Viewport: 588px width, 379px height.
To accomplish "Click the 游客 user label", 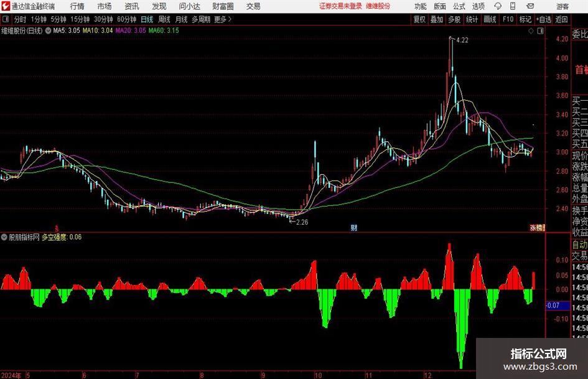I will [562, 6].
